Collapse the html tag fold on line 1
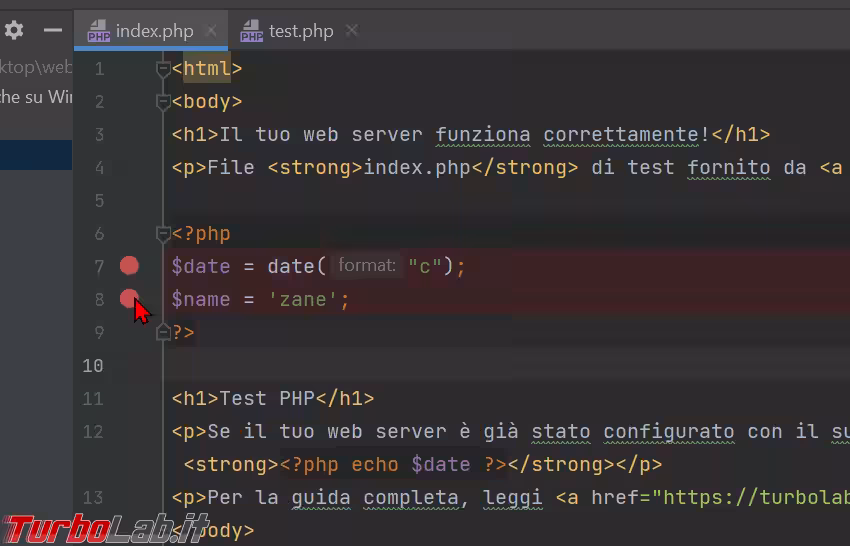This screenshot has width=850, height=546. click(164, 69)
